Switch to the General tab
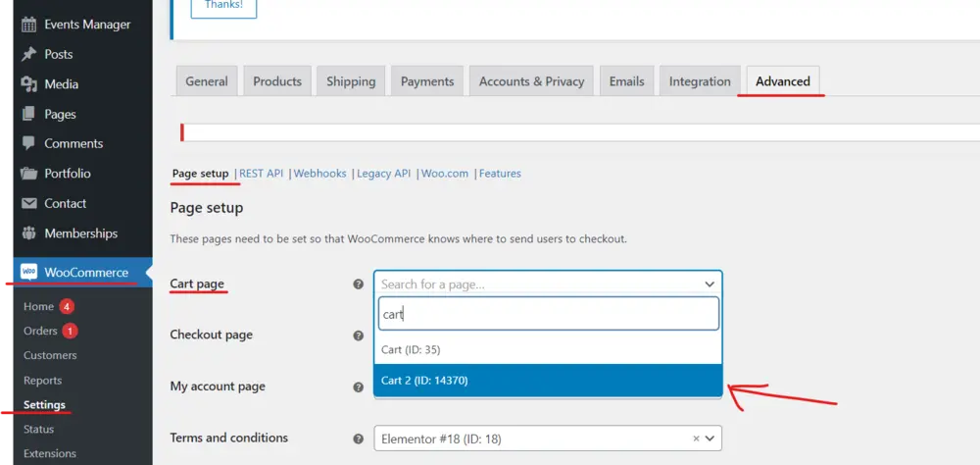Image resolution: width=980 pixels, height=465 pixels. 207,81
